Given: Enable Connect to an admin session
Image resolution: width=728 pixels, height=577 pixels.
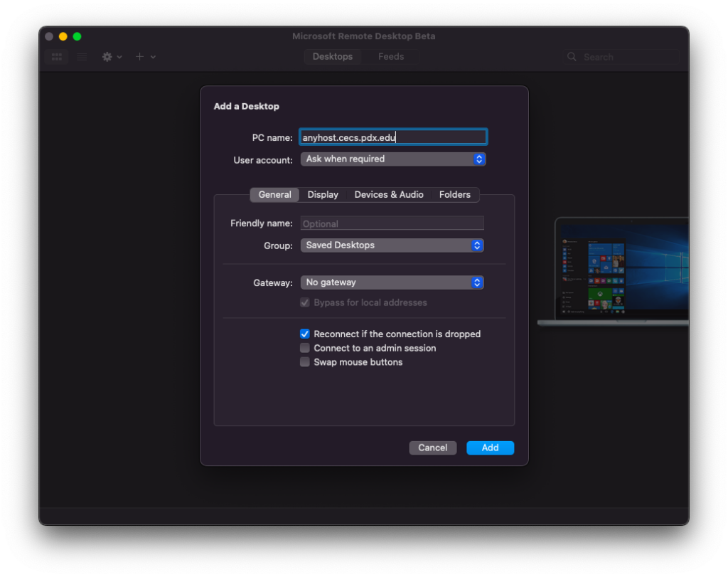Looking at the screenshot, I should coord(304,348).
